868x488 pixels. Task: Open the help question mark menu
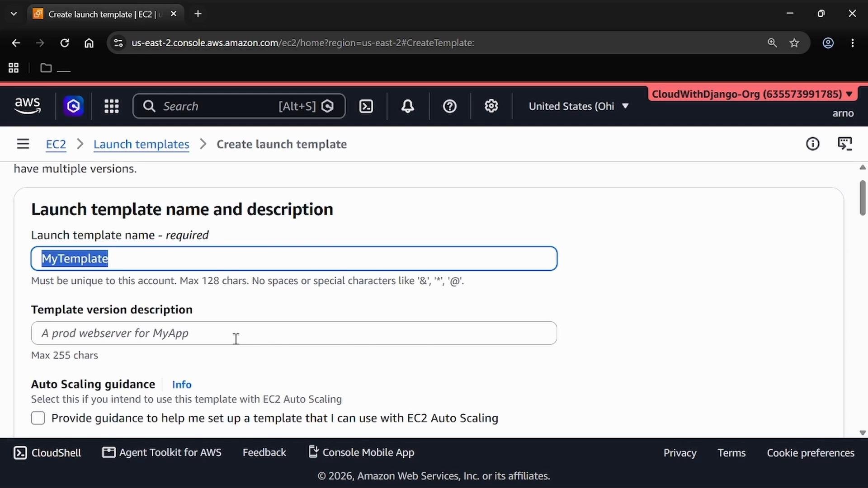(x=449, y=106)
